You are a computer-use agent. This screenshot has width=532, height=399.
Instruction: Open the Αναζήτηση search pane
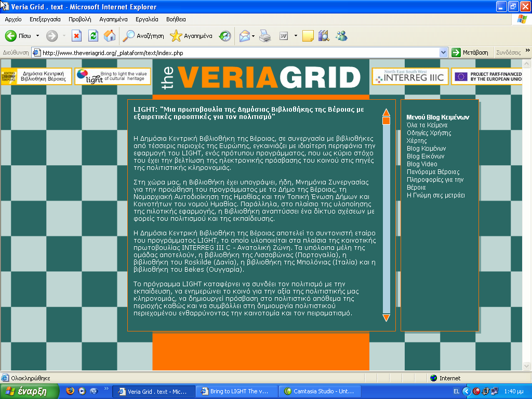(x=143, y=36)
